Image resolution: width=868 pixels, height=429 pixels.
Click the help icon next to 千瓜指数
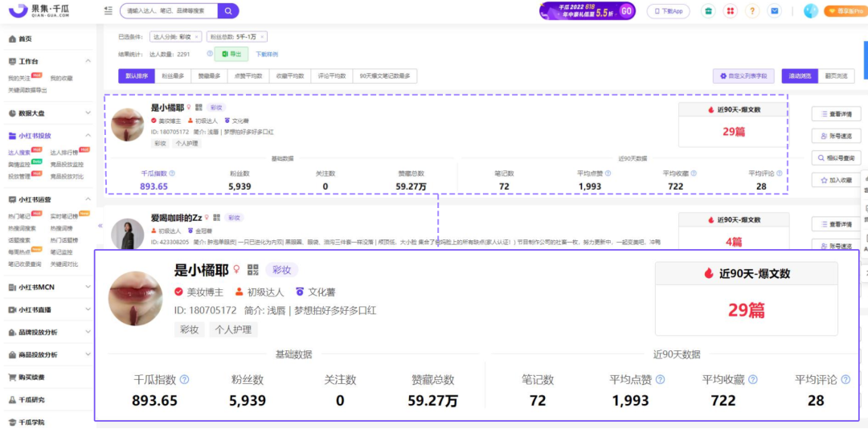pyautogui.click(x=172, y=174)
